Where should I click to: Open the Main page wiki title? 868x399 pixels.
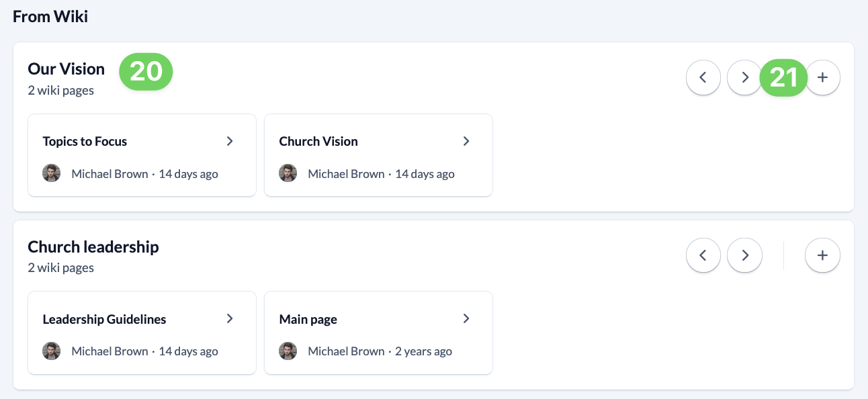308,319
